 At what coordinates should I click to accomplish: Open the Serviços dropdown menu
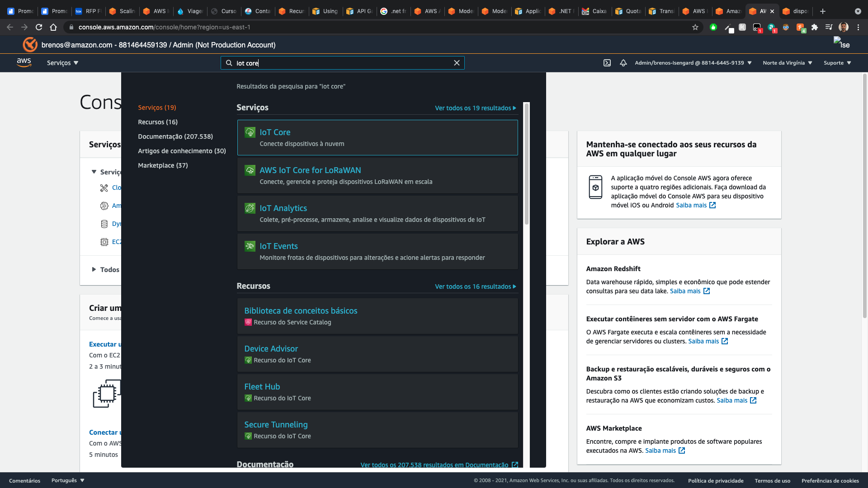click(62, 63)
